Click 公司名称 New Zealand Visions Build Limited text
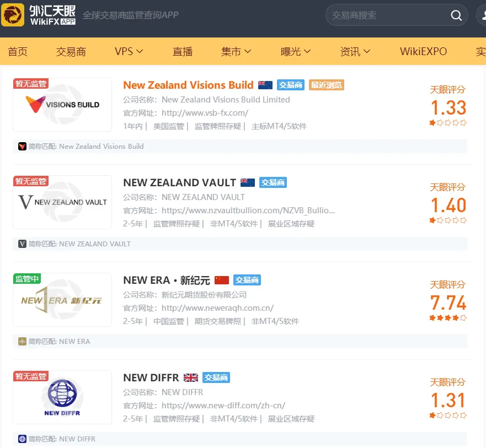 (206, 100)
